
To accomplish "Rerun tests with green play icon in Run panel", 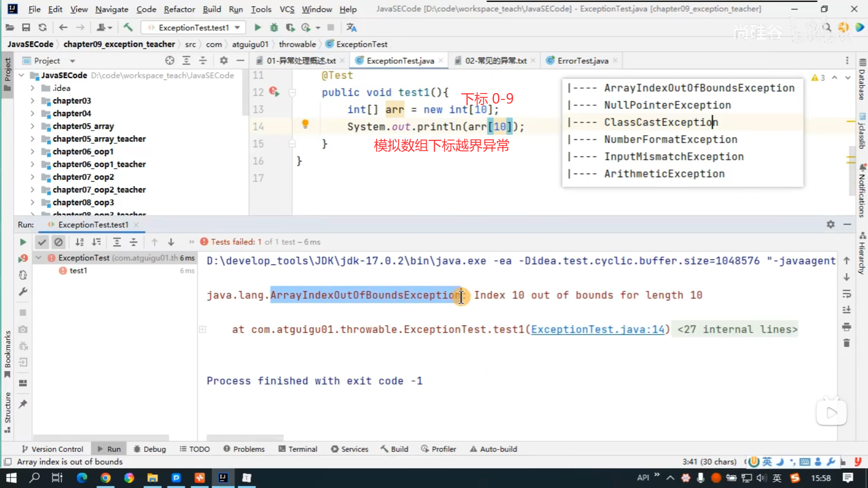I will coord(23,242).
